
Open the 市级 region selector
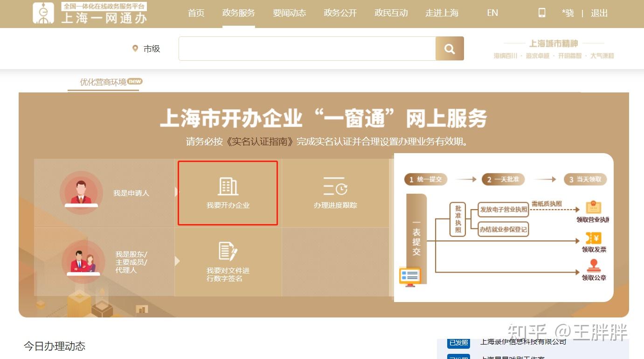pyautogui.click(x=152, y=49)
